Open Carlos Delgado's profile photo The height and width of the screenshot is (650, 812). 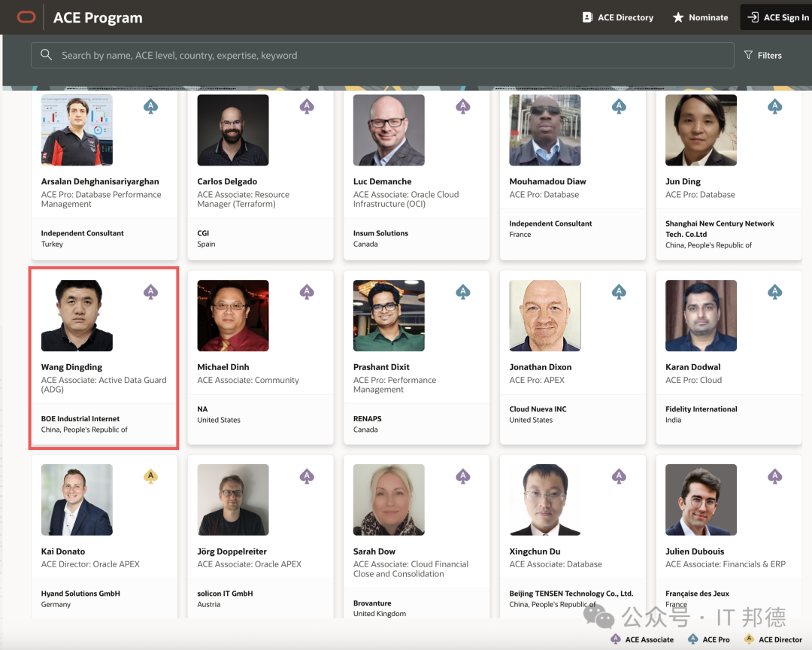click(233, 129)
